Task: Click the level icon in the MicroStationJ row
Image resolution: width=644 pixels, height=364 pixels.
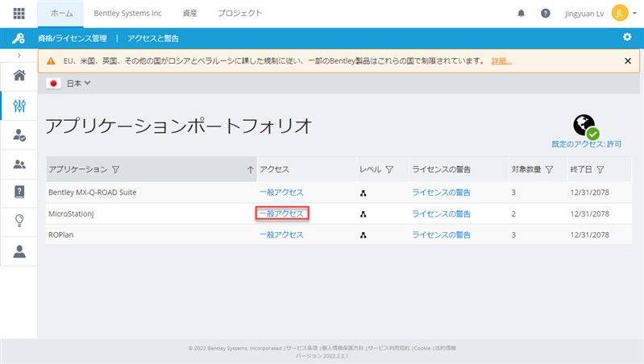Action: (363, 214)
